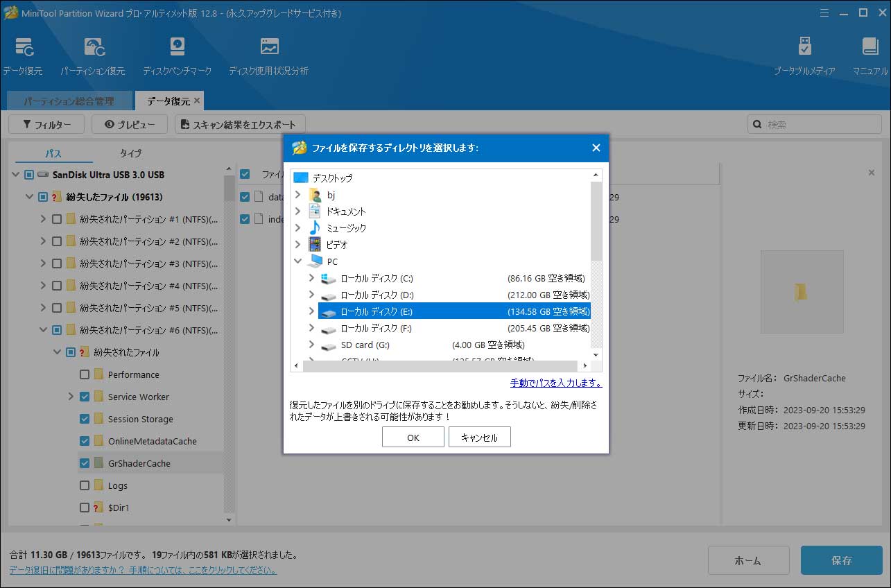This screenshot has width=891, height=588.
Task: Switch to the パーティション総合管理 tab
Action: [69, 101]
